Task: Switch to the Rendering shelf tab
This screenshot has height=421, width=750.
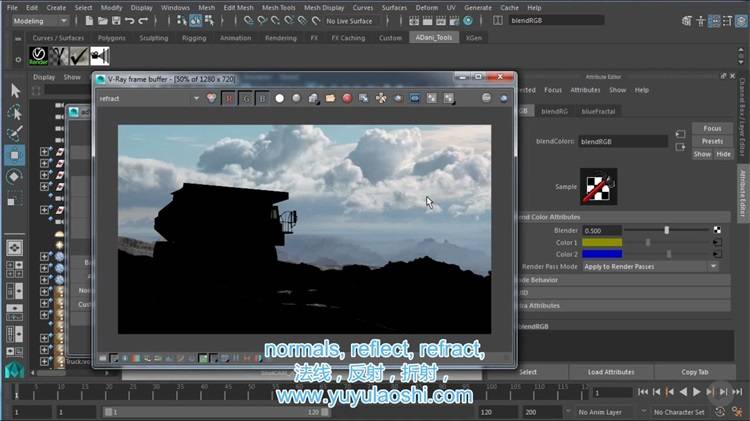Action: tap(280, 38)
